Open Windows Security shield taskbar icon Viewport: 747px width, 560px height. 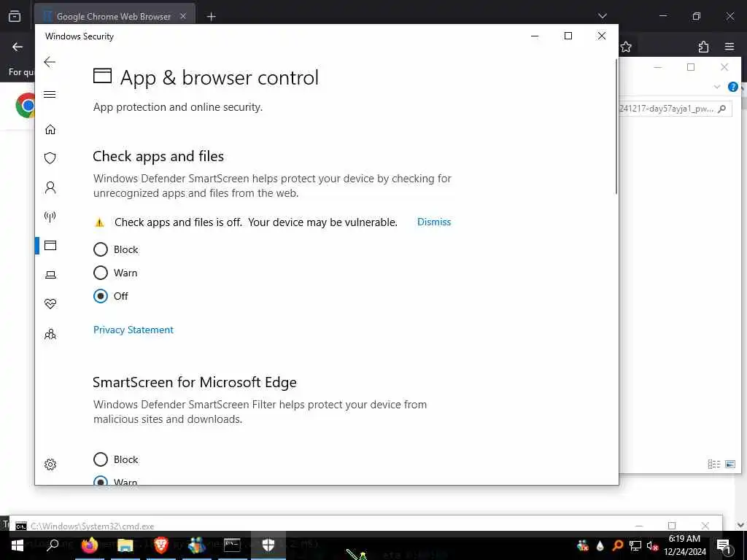tap(268, 545)
